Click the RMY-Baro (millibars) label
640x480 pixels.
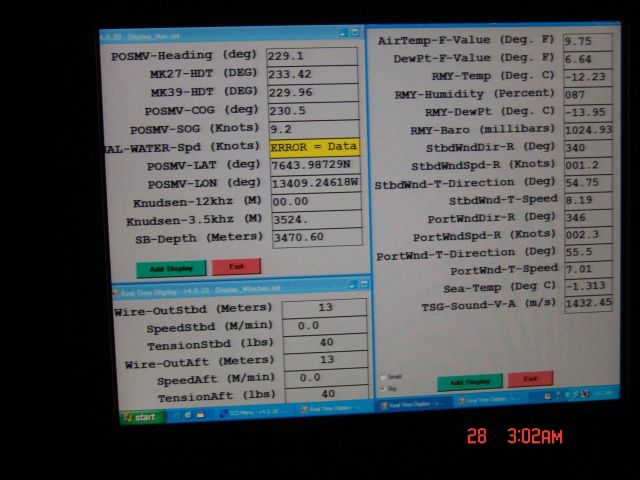(x=483, y=130)
